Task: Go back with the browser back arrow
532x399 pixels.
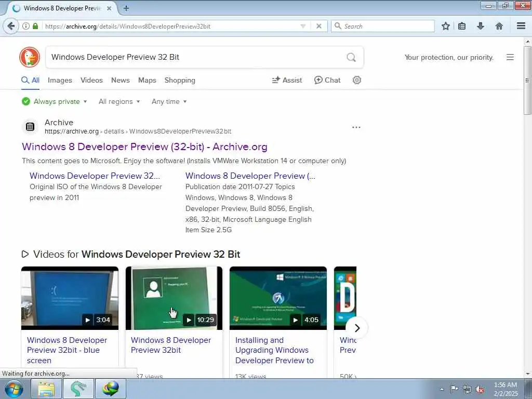Action: (x=11, y=26)
